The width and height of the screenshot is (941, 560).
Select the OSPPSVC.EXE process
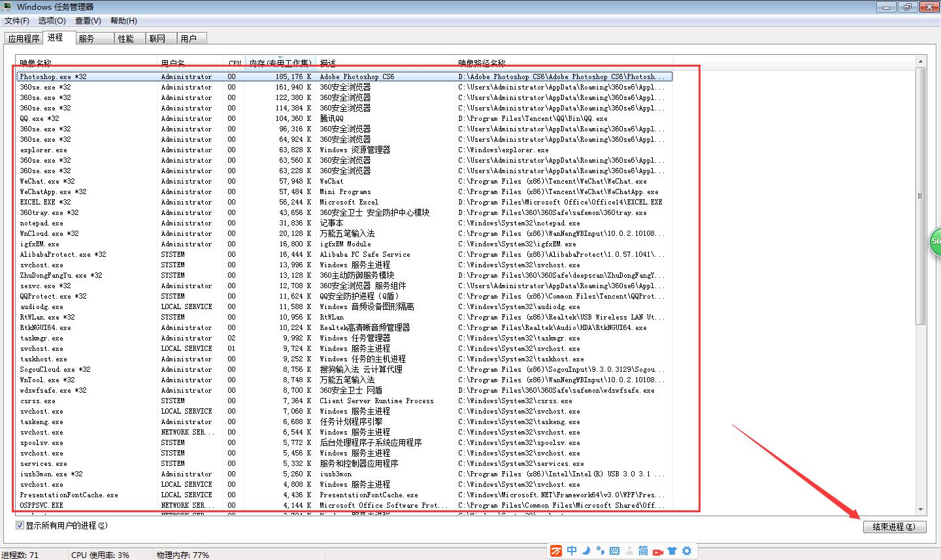tap(344, 505)
